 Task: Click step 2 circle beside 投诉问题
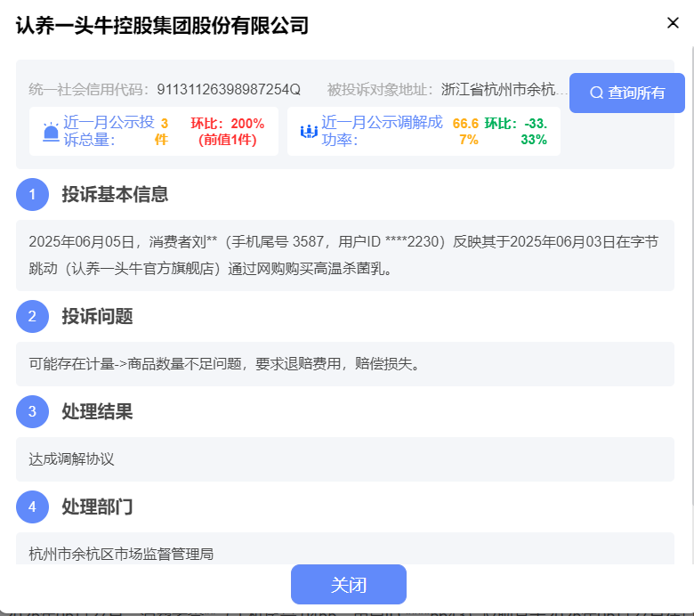[32, 316]
